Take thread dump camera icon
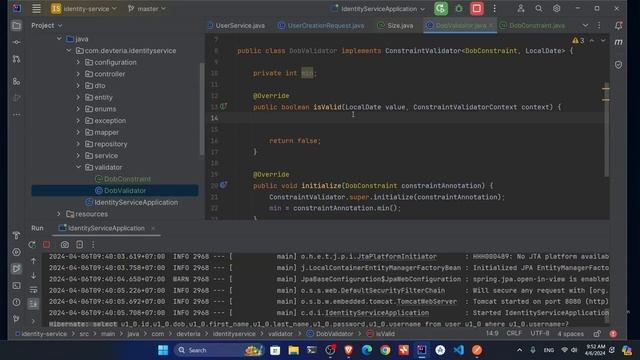 64,244
